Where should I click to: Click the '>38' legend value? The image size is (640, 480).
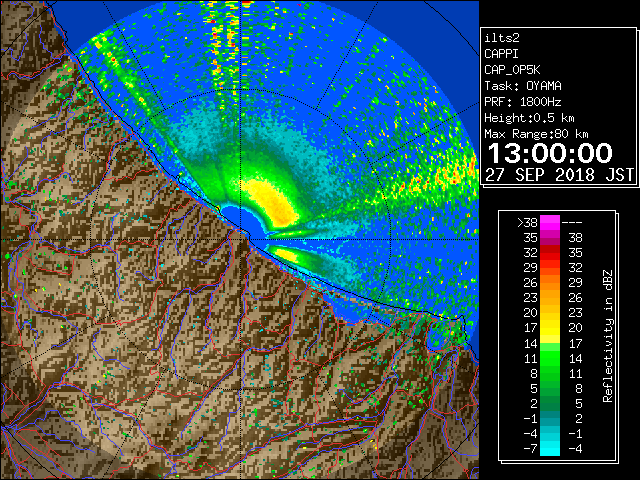click(527, 223)
